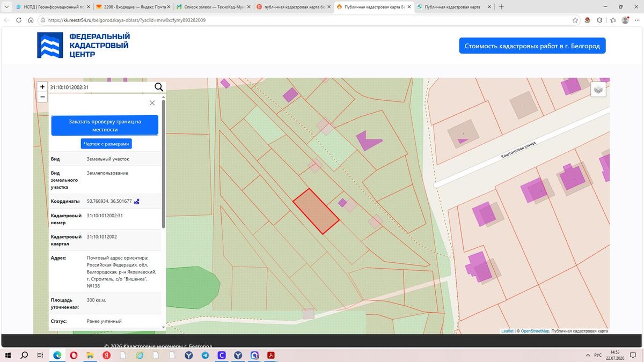Open browser settings and more menu
644x362 pixels.
(x=637, y=20)
